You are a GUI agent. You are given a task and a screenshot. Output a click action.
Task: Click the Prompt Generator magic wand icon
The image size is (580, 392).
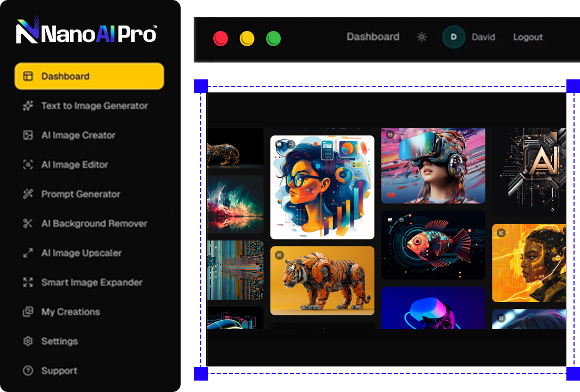28,194
